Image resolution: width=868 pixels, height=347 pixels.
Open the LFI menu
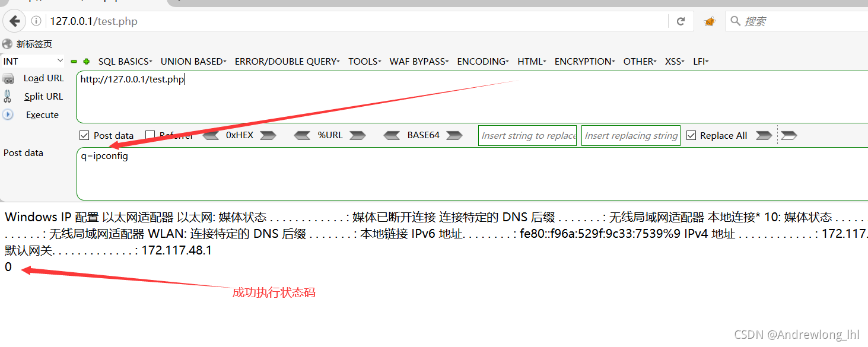coord(701,61)
